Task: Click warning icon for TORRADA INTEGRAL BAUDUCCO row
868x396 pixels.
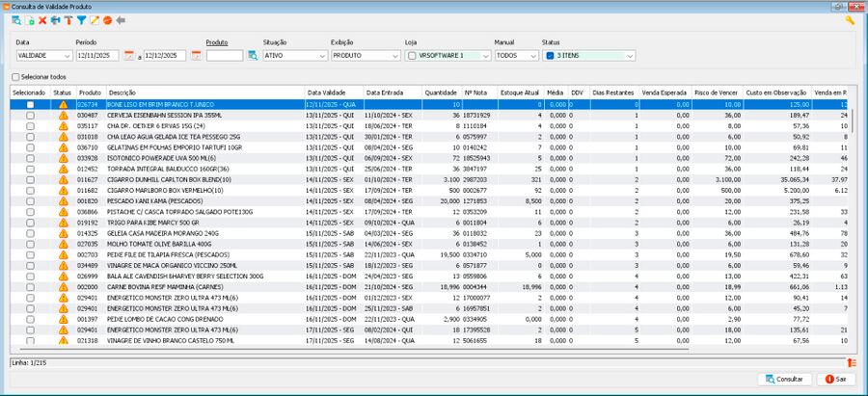Action: pyautogui.click(x=63, y=169)
